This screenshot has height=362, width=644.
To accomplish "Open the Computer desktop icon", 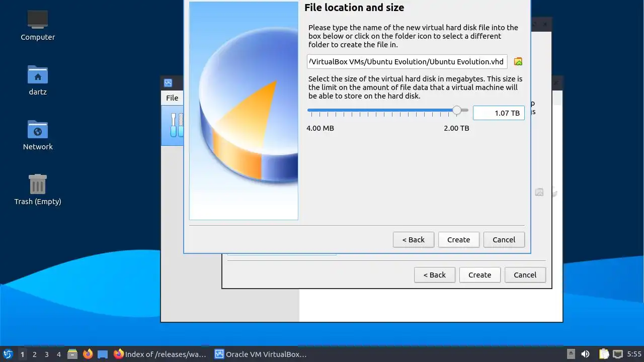I will [x=38, y=26].
